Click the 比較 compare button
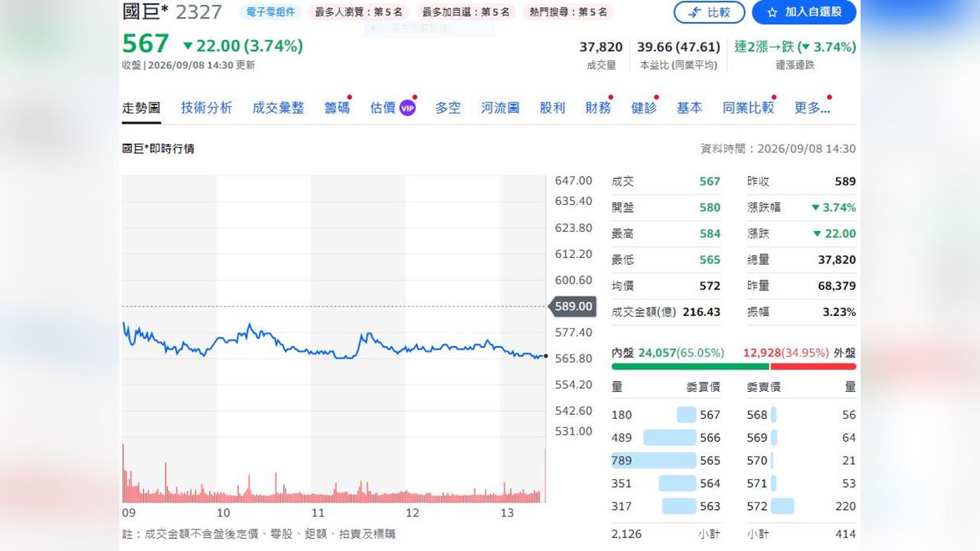This screenshot has height=551, width=980. click(x=708, y=12)
